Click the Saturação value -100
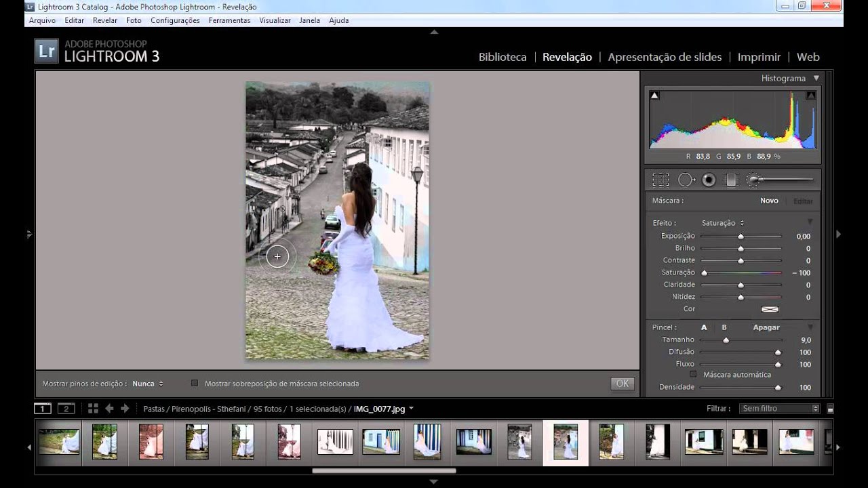Screen dimensions: 868x488 click(x=801, y=273)
